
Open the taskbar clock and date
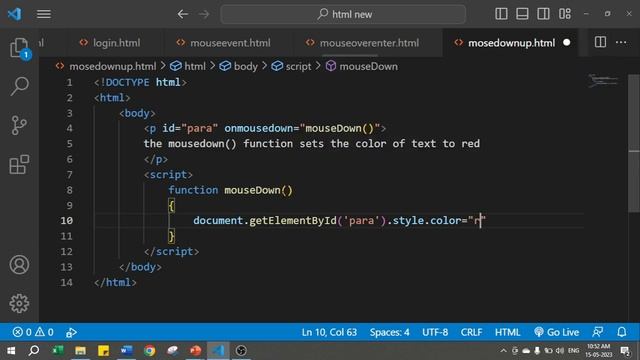(598, 351)
